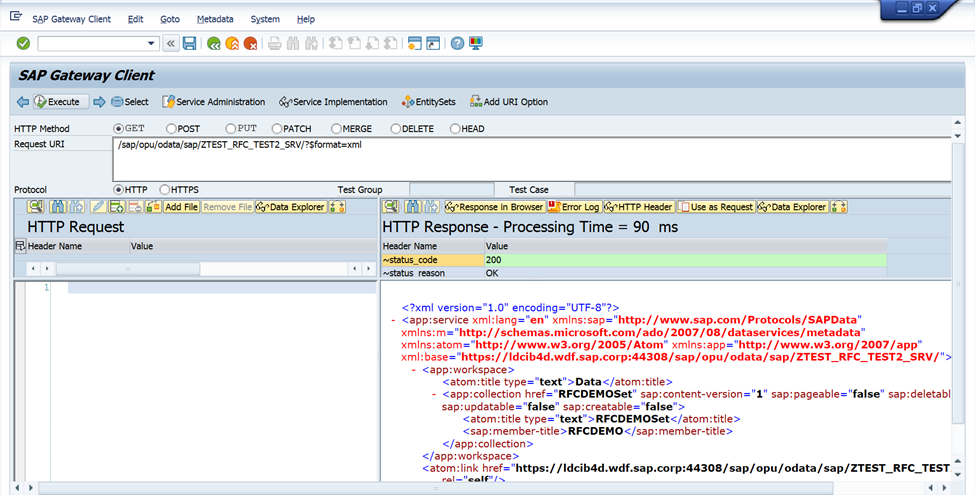975x495 pixels.
Task: Click the Save disk icon
Action: (190, 44)
